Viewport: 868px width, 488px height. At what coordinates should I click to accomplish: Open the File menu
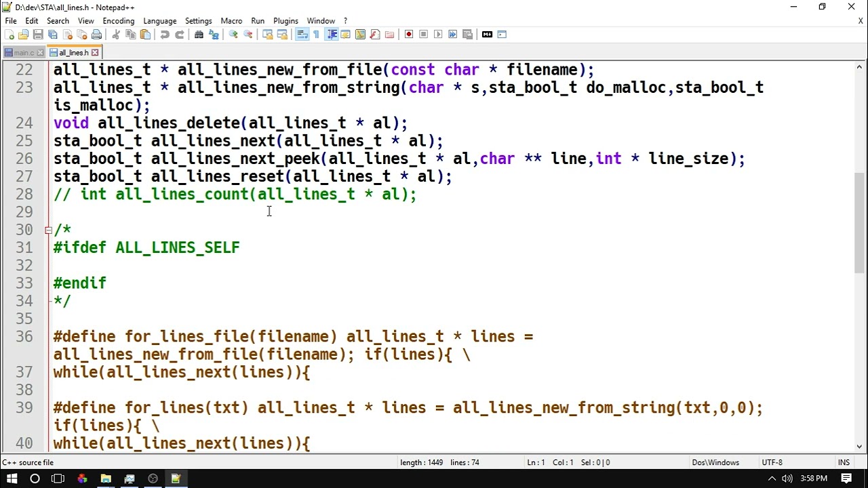click(11, 21)
